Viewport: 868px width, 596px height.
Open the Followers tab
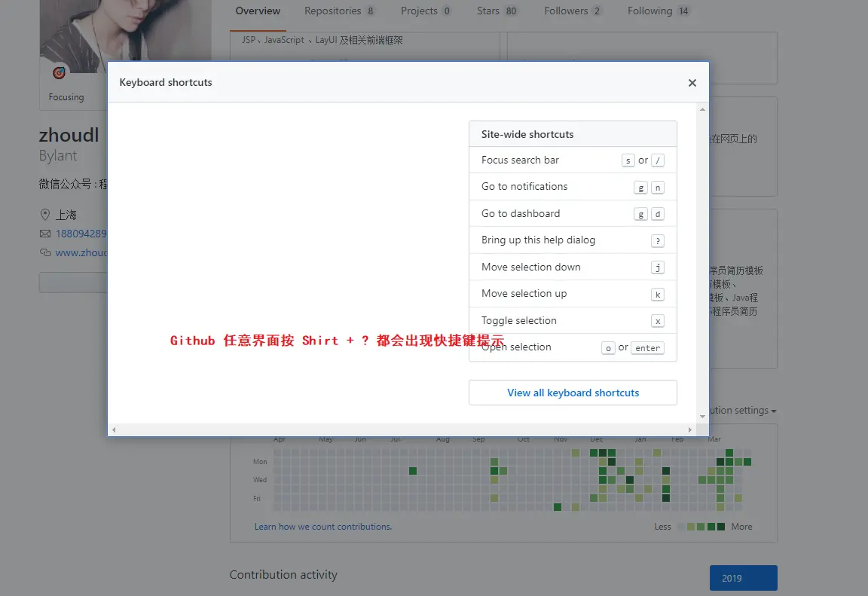573,11
